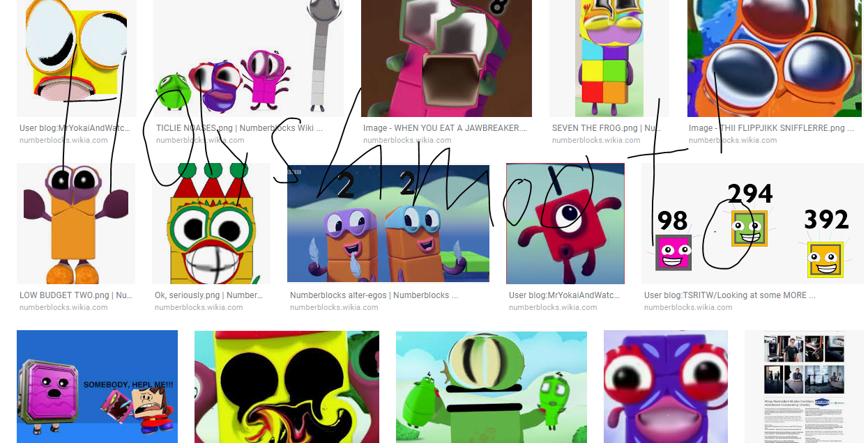Open the Numberblocks alter-egos image thumbnail
The width and height of the screenshot is (868, 443).
click(x=388, y=224)
